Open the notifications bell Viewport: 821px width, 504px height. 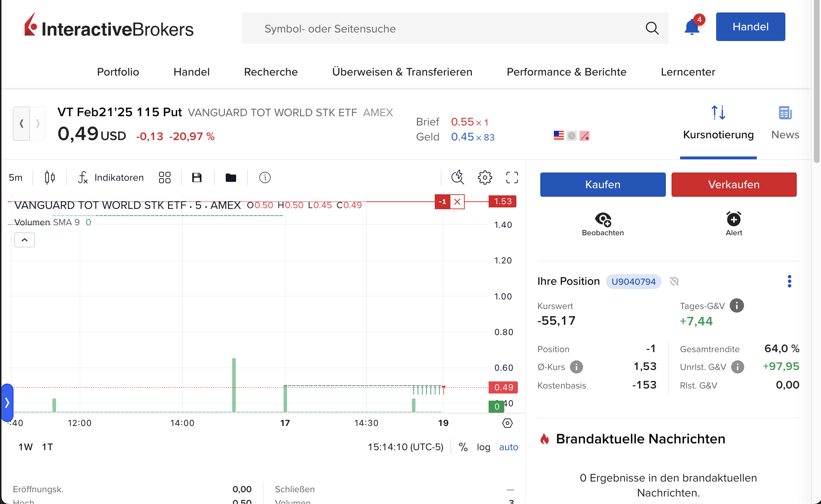coord(692,27)
